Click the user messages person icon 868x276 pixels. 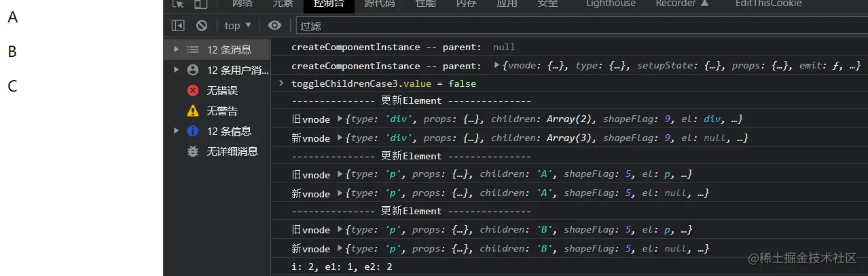tap(193, 70)
